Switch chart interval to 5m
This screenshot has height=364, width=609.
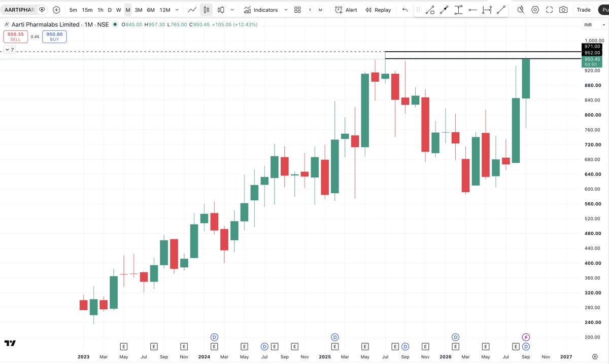(73, 10)
